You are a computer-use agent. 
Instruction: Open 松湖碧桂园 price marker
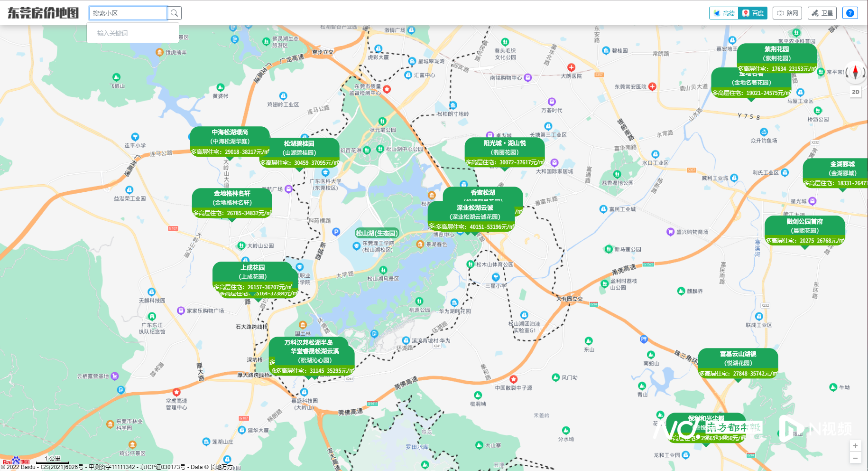pos(299,152)
